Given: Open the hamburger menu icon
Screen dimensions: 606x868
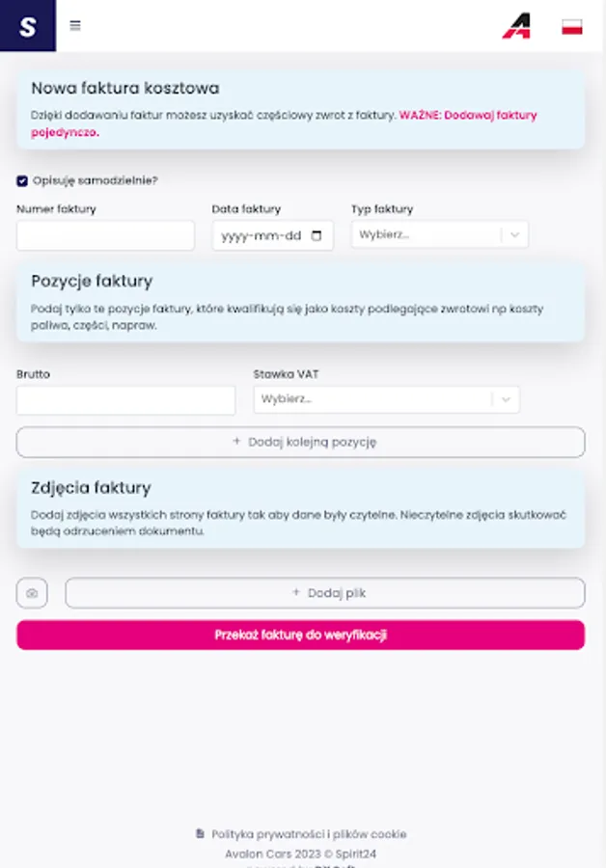Looking at the screenshot, I should (x=75, y=26).
